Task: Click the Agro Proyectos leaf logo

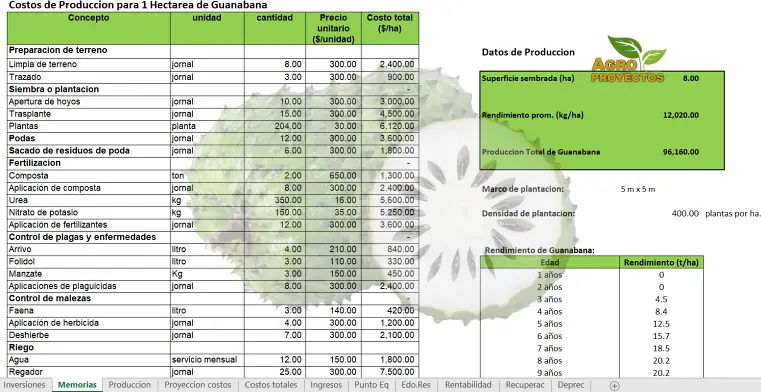Action: pyautogui.click(x=629, y=59)
